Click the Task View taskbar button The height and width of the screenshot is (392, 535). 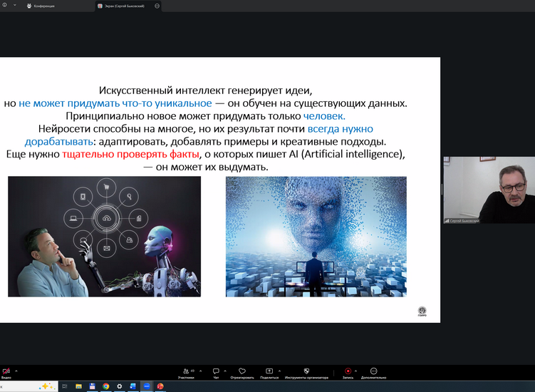pyautogui.click(x=64, y=386)
